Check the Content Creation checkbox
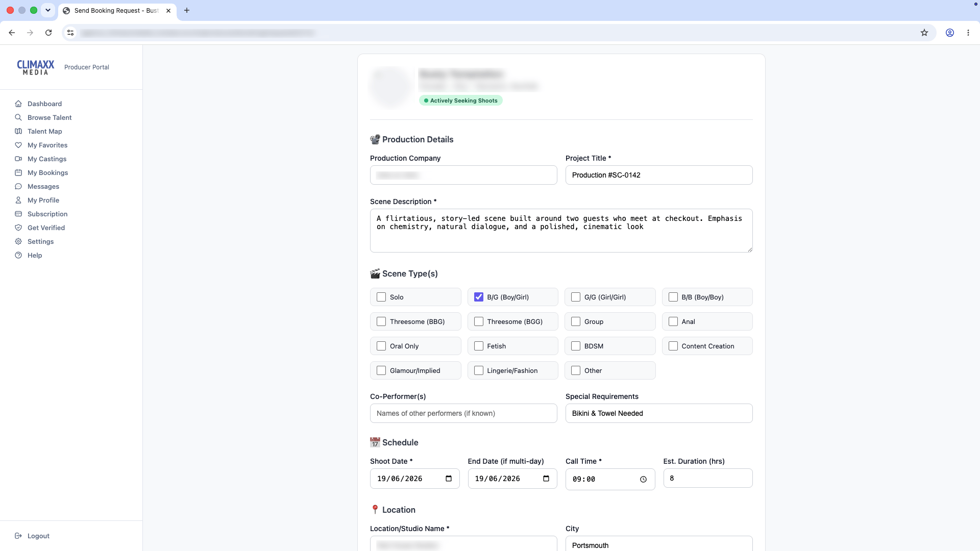Image resolution: width=980 pixels, height=551 pixels. point(673,346)
